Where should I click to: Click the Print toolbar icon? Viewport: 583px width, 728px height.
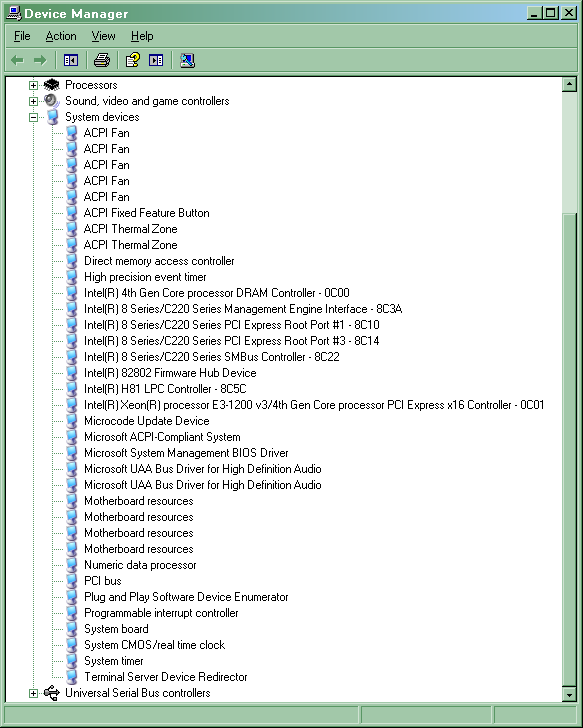tap(102, 60)
